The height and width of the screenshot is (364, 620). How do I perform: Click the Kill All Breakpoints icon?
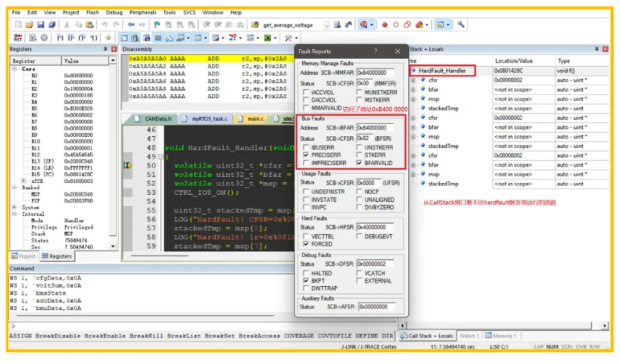point(420,25)
